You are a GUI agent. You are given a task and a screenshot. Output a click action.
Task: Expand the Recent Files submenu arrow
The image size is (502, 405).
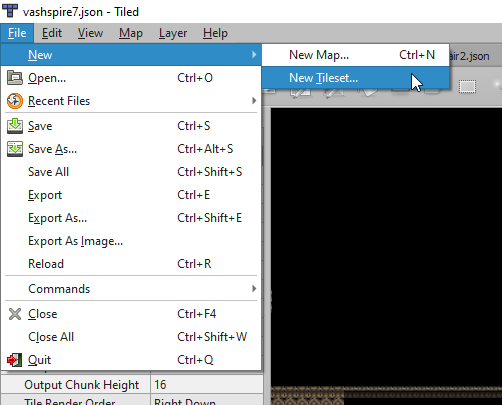[x=254, y=101]
